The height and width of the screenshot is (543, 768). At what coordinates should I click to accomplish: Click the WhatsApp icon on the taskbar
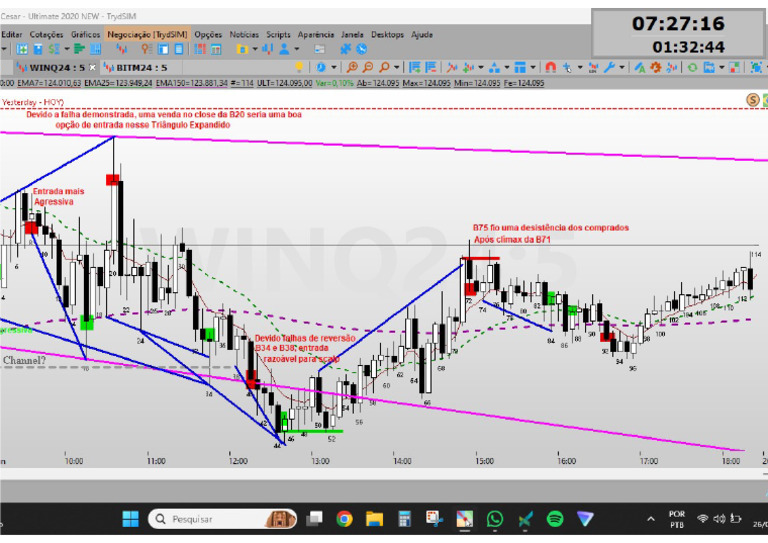coord(495,519)
